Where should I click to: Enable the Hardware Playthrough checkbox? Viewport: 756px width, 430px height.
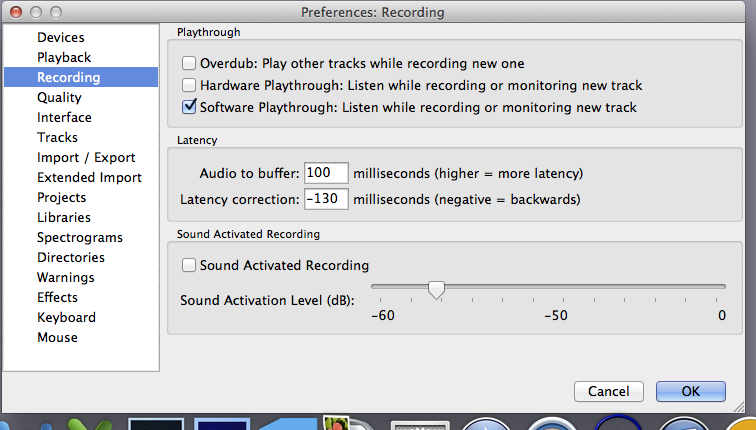tap(189, 85)
